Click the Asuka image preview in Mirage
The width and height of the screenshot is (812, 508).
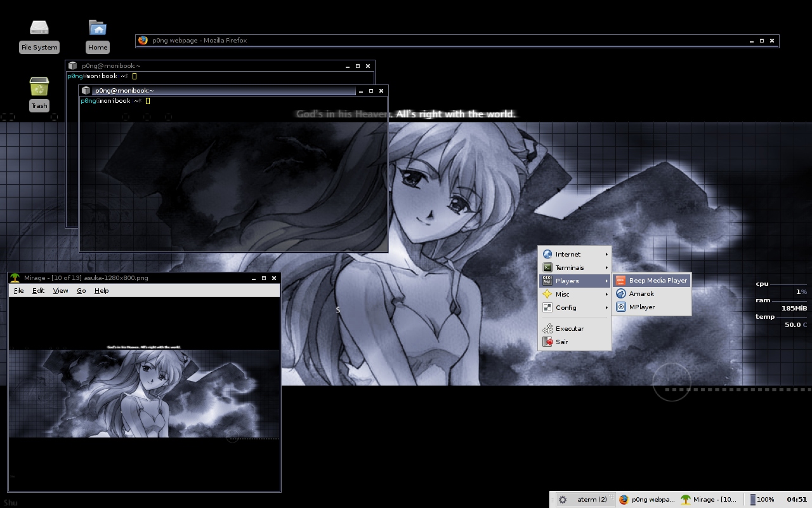click(144, 393)
